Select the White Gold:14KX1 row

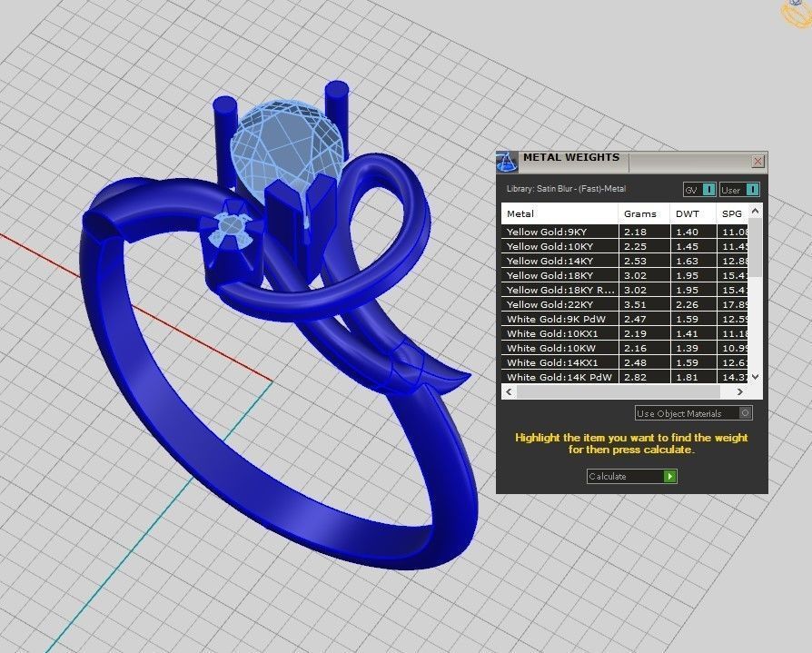pos(625,362)
